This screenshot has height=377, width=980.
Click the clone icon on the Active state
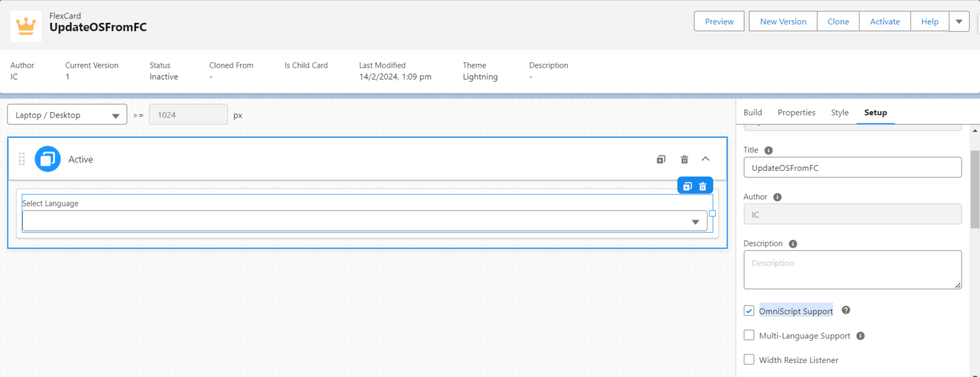660,159
